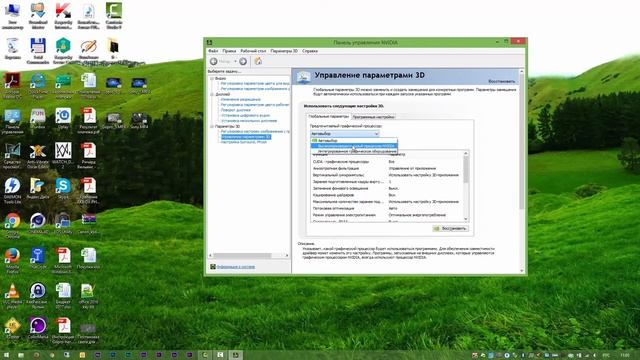This screenshot has height=360, width=640.
Task: Click Вертикальный синхроимпульс settings row
Action: tap(387, 175)
